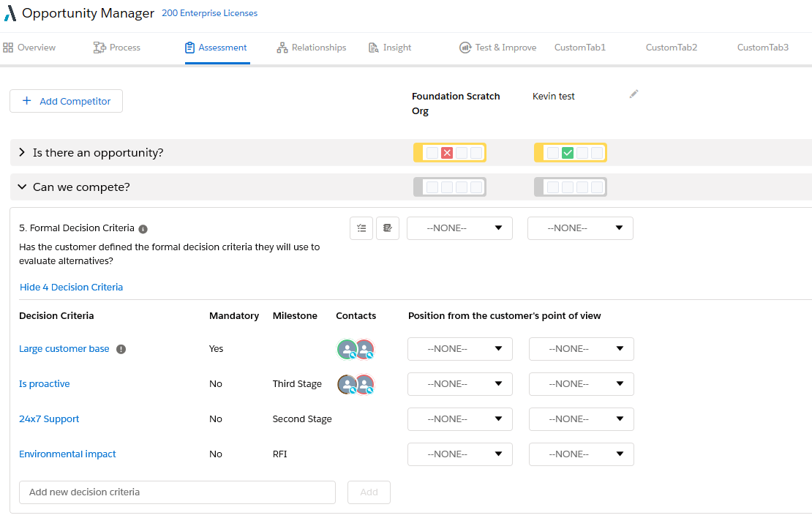The width and height of the screenshot is (812, 518).
Task: Open the Relationships tab
Action: (x=312, y=48)
